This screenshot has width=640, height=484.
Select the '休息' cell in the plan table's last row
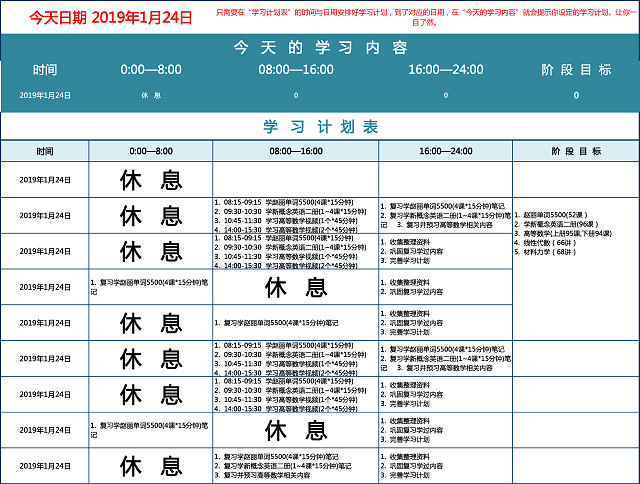click(x=151, y=466)
